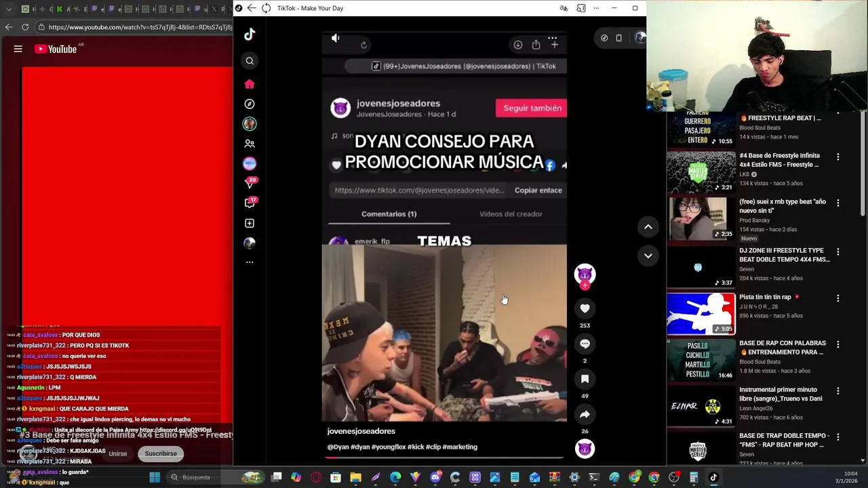The width and height of the screenshot is (868, 488).
Task: Toggle Suscribirse on the YouTube video
Action: [x=161, y=453]
